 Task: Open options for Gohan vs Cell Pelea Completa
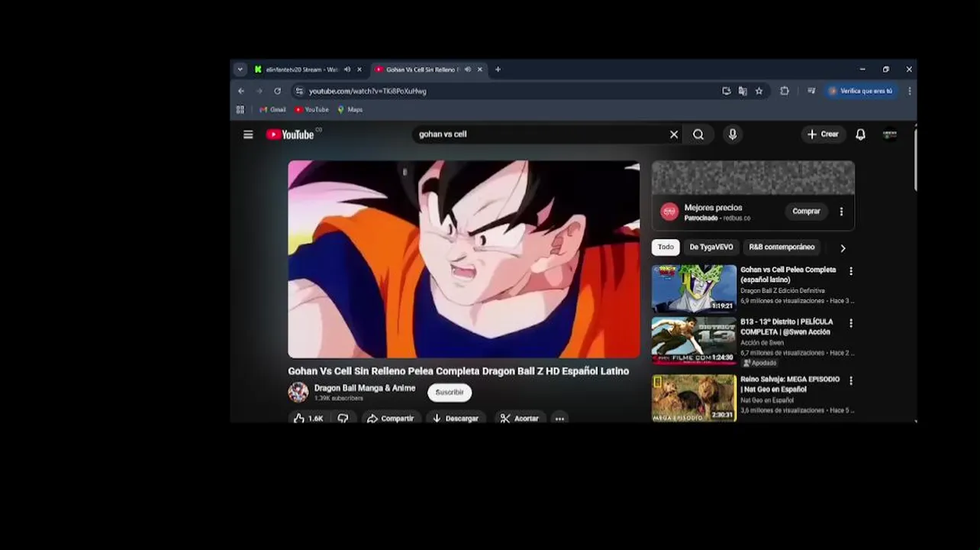tap(851, 271)
